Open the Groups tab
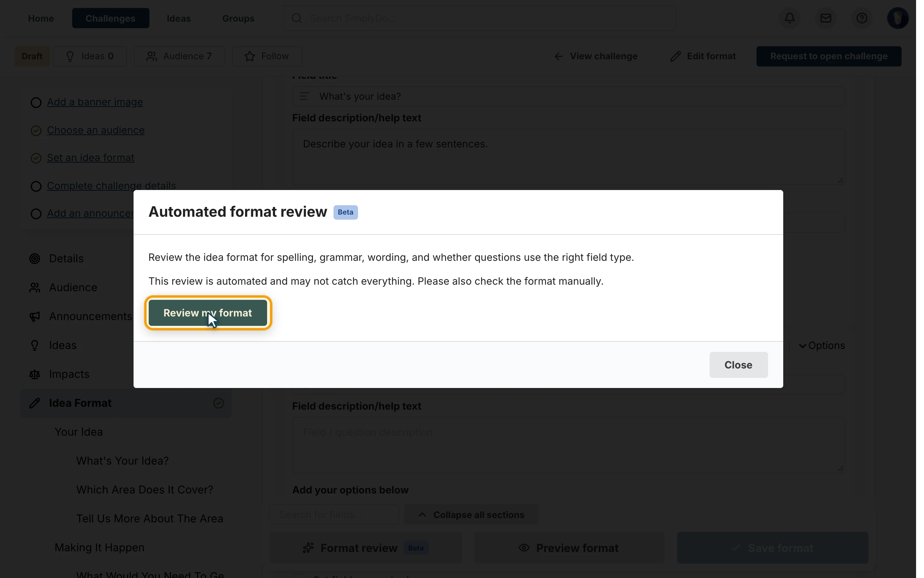Image resolution: width=924 pixels, height=578 pixels. (238, 18)
